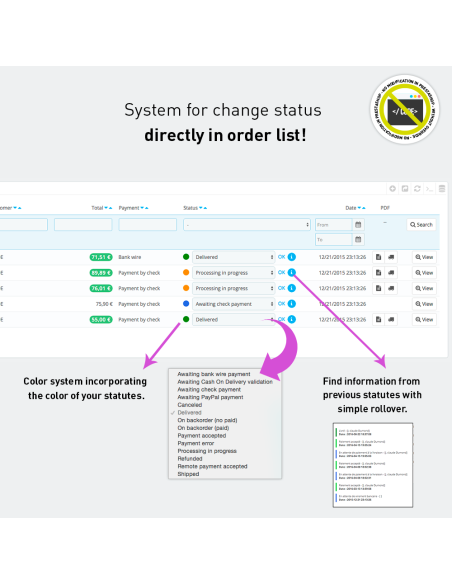The image size is (452, 584).
Task: Click the export icon in panel header
Action: pos(405,189)
